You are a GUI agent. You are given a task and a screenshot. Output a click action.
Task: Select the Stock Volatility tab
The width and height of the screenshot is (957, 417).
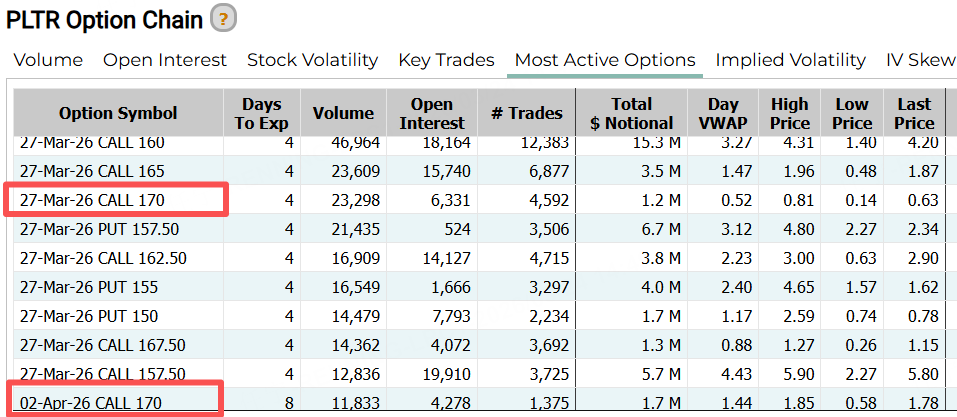[x=312, y=60]
